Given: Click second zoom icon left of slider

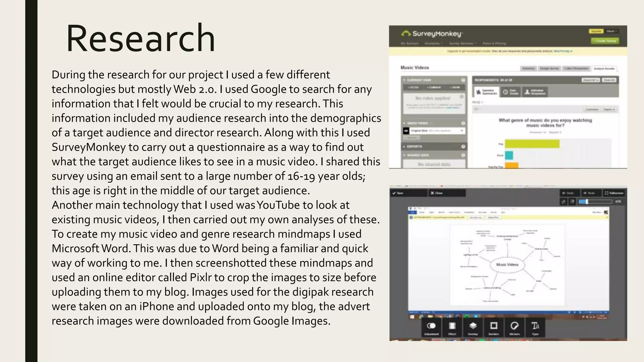Looking at the screenshot, I should coord(572,202).
